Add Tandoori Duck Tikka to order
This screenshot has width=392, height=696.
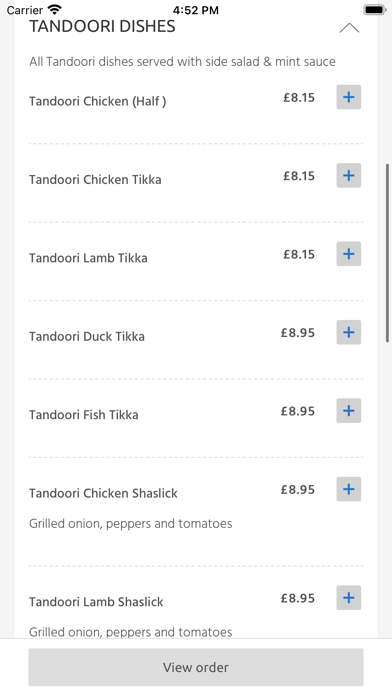point(348,332)
